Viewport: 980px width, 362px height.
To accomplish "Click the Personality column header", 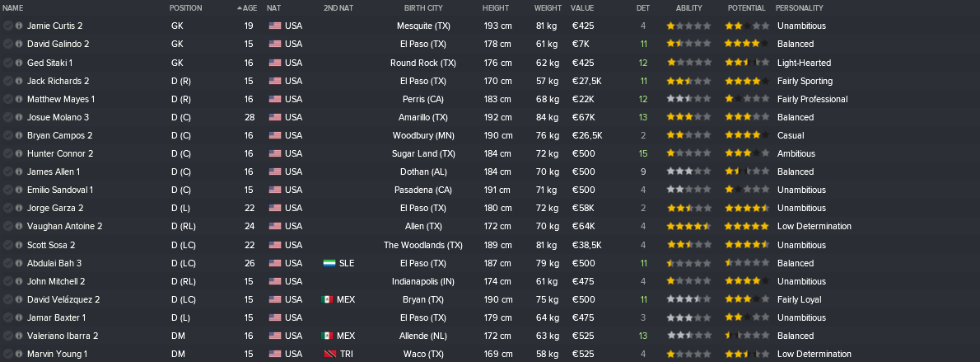I will [799, 8].
